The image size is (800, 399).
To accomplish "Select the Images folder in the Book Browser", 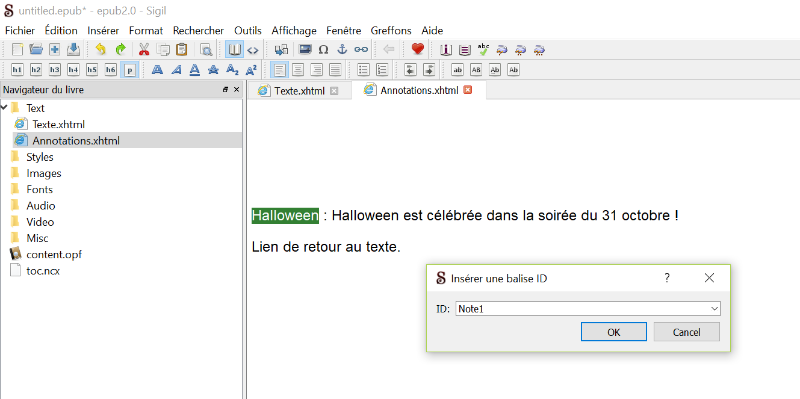I will click(x=44, y=173).
